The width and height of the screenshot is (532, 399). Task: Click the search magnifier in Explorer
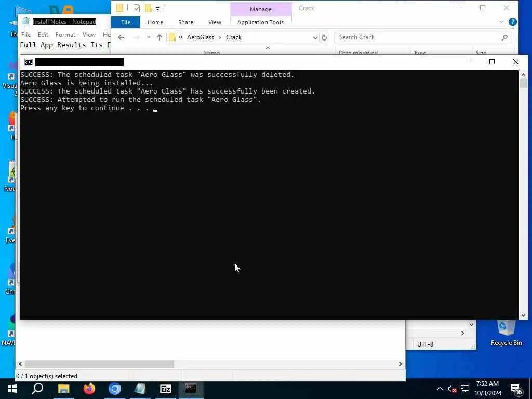pos(504,37)
